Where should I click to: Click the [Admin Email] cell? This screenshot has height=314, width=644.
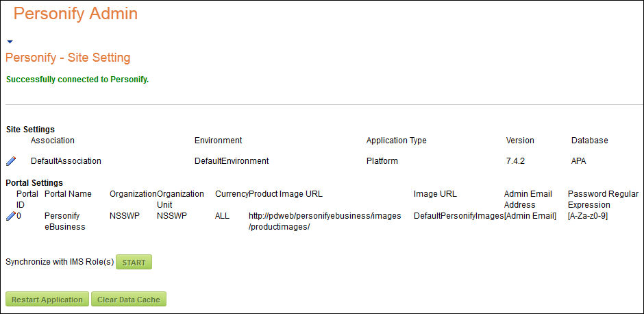[530, 216]
